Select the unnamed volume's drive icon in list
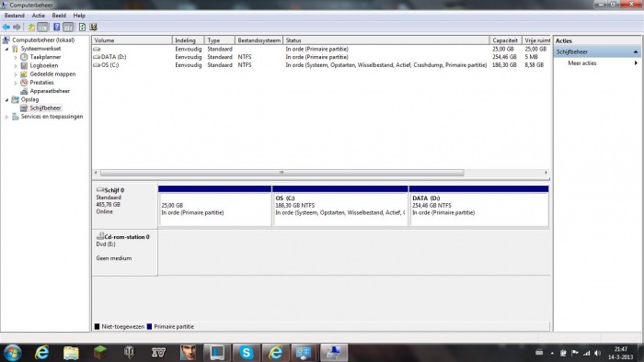This screenshot has height=362, width=644. [x=97, y=49]
